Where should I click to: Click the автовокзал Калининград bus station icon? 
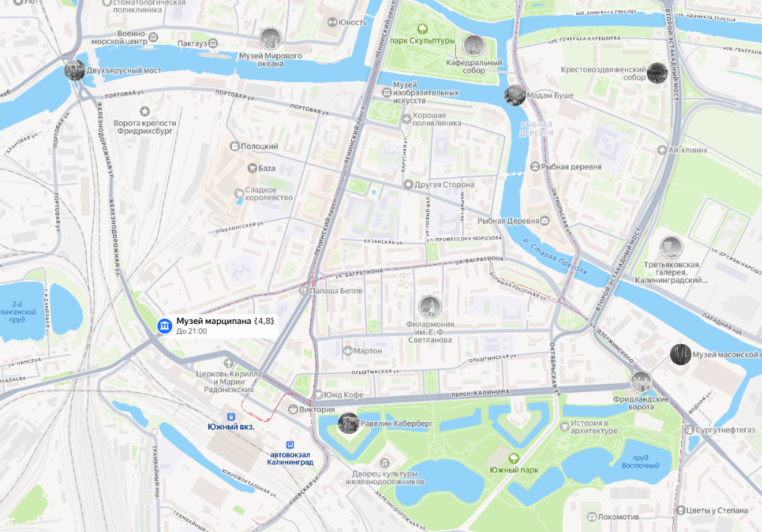point(290,445)
